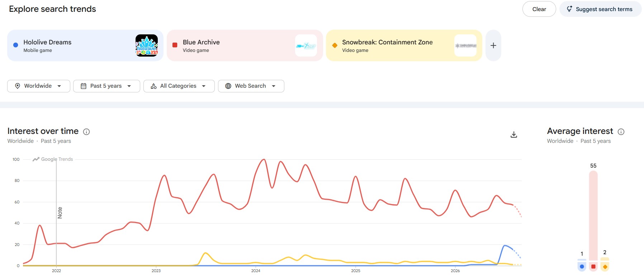Select the Hololive Dreams search term chip
Viewport: 644px width, 275px height.
point(85,45)
